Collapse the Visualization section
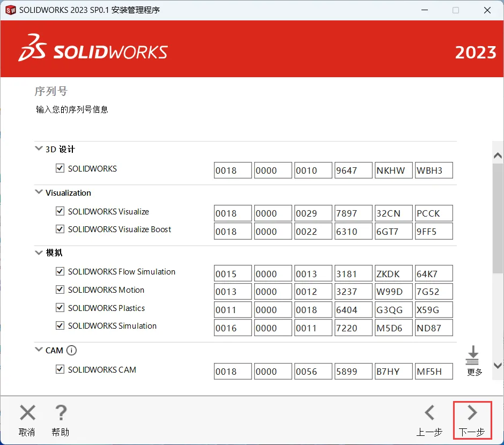Viewport: 504px width, 445px height. point(39,192)
